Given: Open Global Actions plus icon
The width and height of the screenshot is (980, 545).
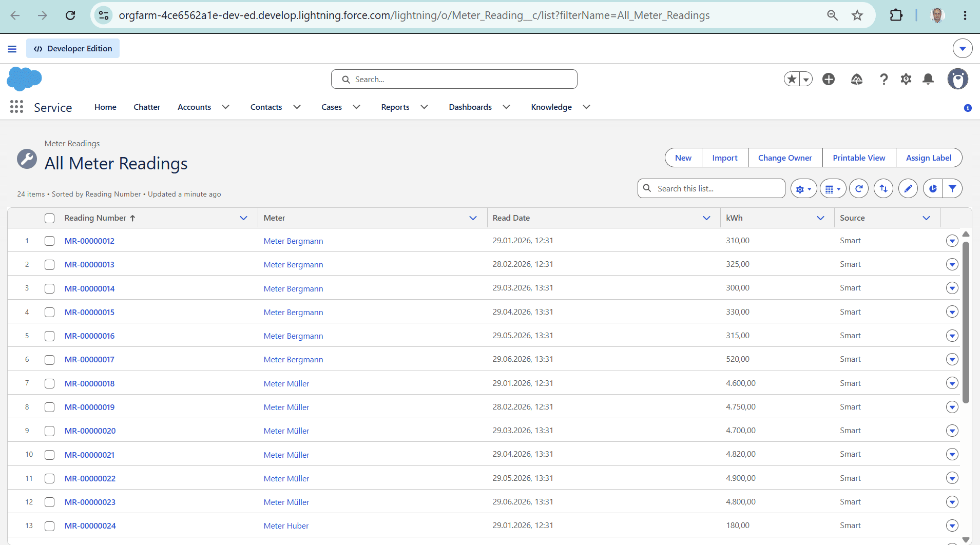Looking at the screenshot, I should (x=829, y=79).
